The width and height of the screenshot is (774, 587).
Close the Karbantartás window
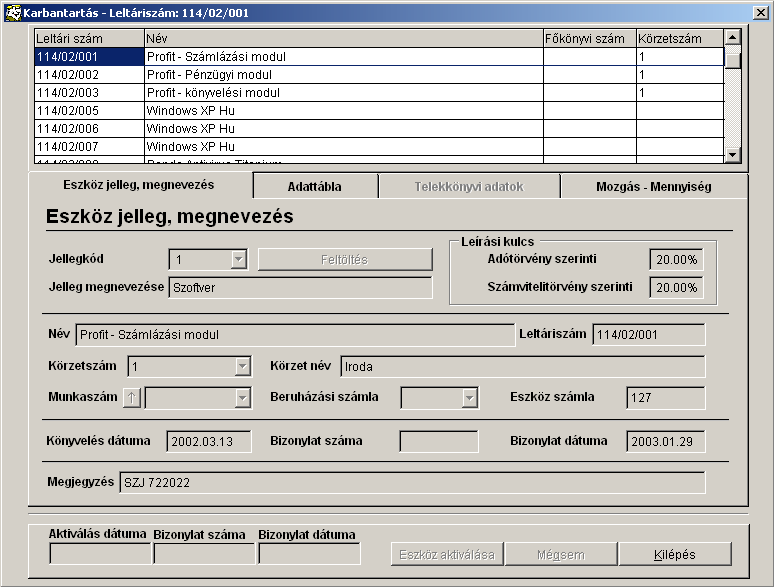[x=761, y=12]
